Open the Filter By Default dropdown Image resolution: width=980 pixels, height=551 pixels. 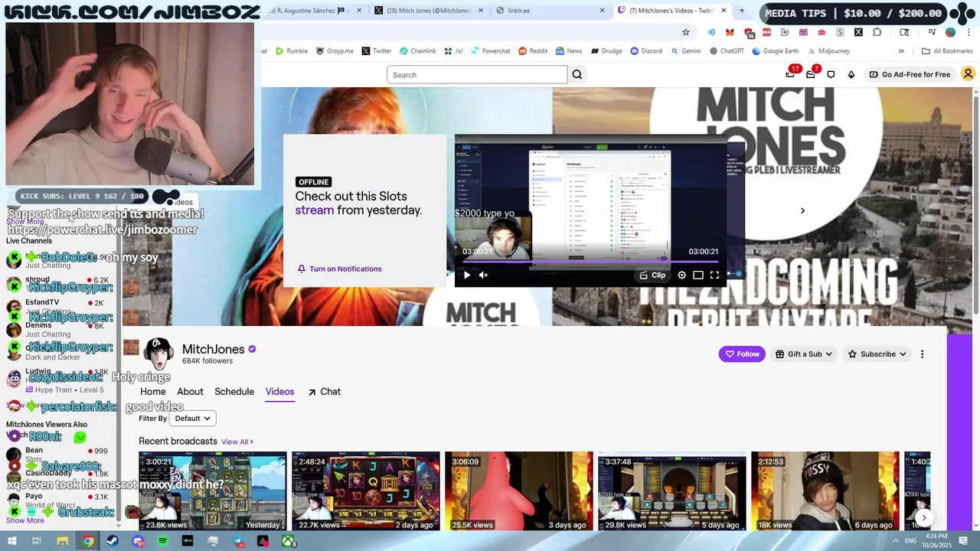[192, 419]
